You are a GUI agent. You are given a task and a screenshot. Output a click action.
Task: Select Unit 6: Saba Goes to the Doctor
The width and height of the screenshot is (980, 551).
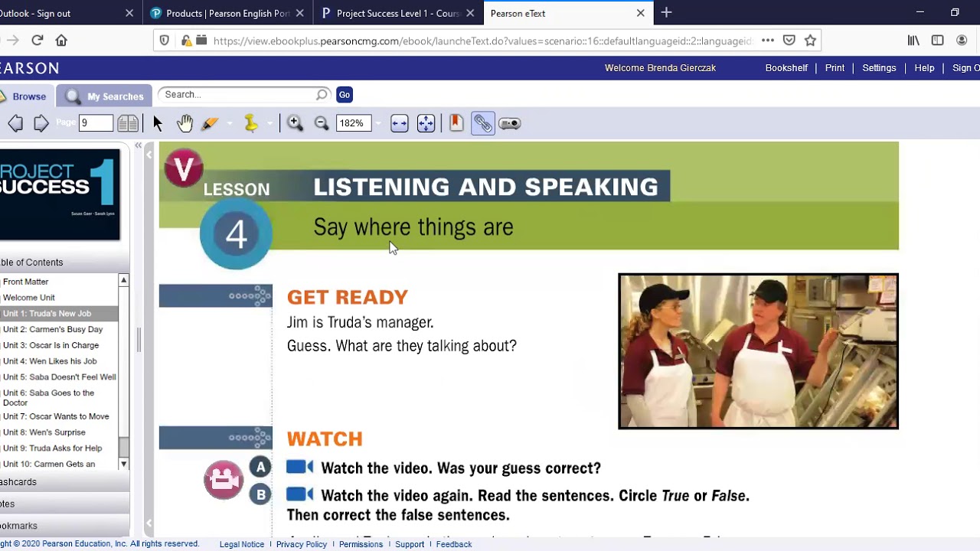(x=48, y=398)
